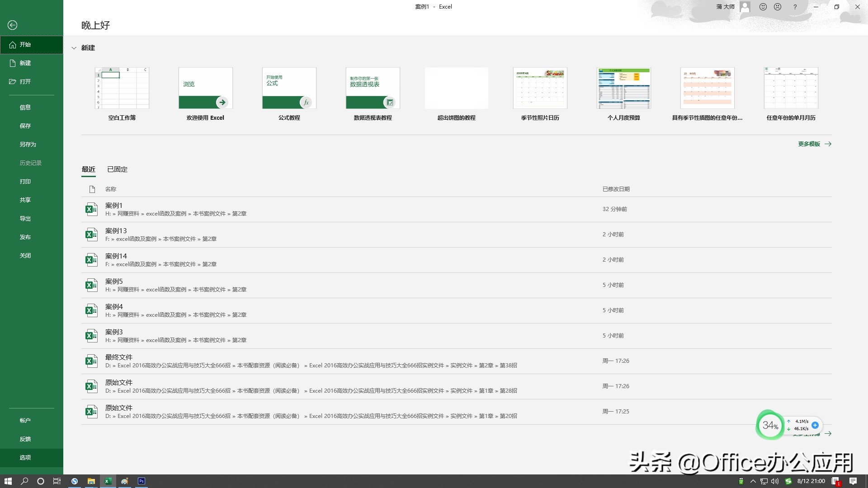Open the 数据透视表教程 template
Image resolution: width=868 pixels, height=488 pixels.
click(373, 88)
